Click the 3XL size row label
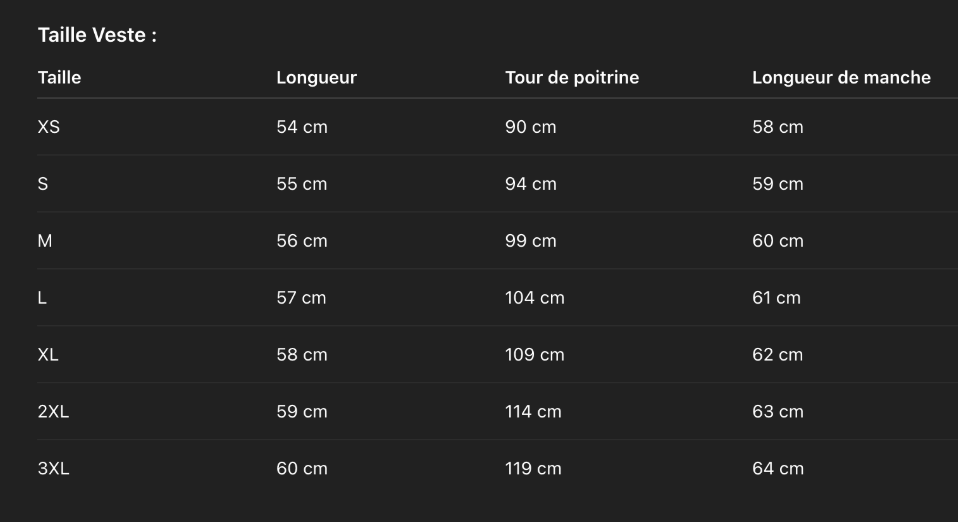The image size is (958, 522). (53, 469)
